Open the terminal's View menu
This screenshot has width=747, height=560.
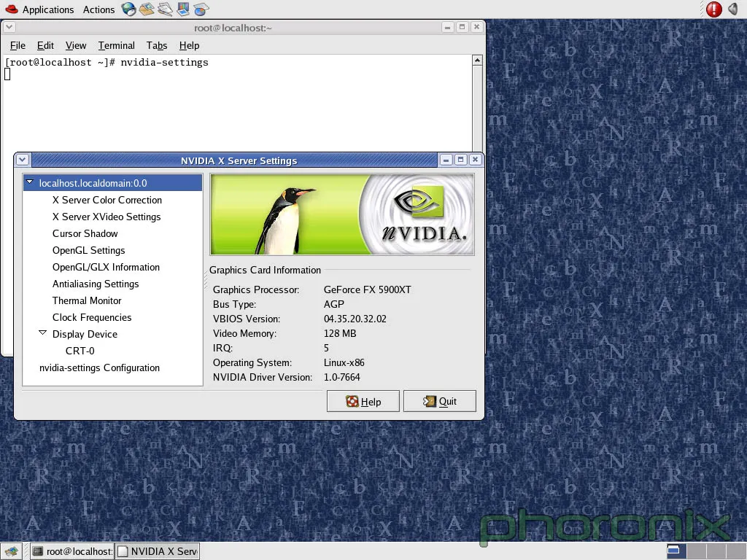76,45
